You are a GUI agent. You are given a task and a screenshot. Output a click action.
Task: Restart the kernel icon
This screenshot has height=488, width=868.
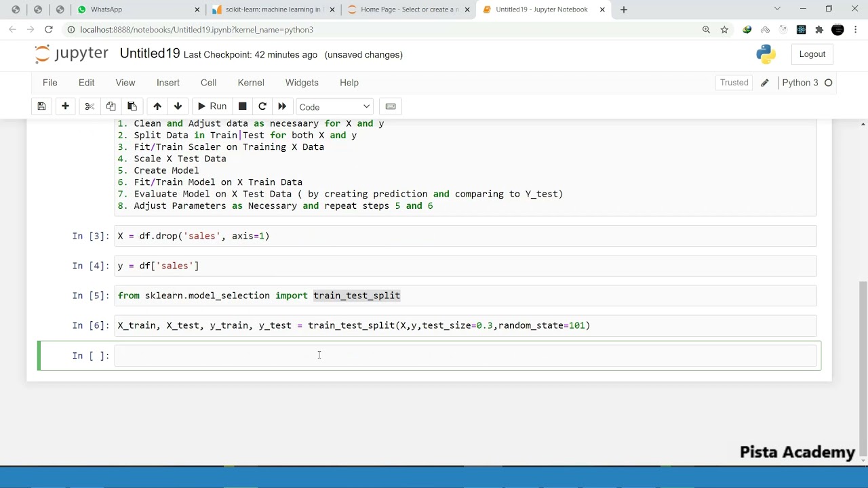coord(262,106)
